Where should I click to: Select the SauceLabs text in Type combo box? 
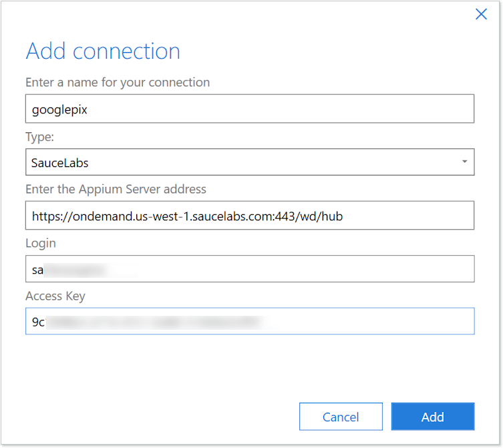pos(60,162)
